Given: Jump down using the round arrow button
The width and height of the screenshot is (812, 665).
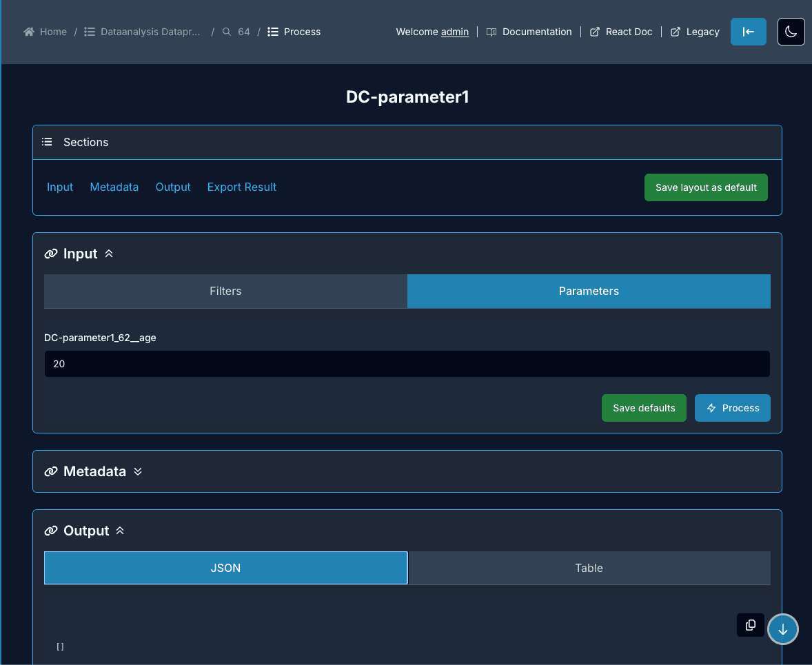Looking at the screenshot, I should point(782,629).
